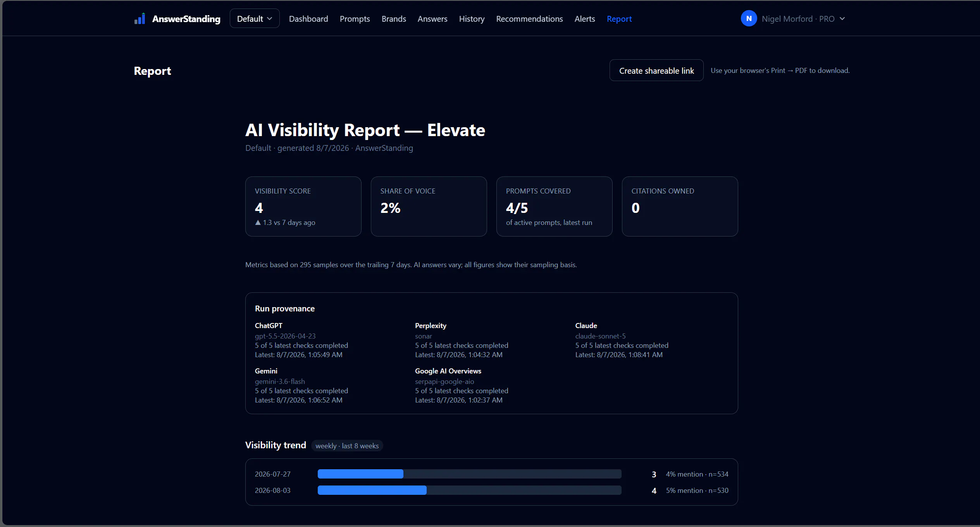Click the Google AI Overviews provider name
The height and width of the screenshot is (527, 980).
448,371
